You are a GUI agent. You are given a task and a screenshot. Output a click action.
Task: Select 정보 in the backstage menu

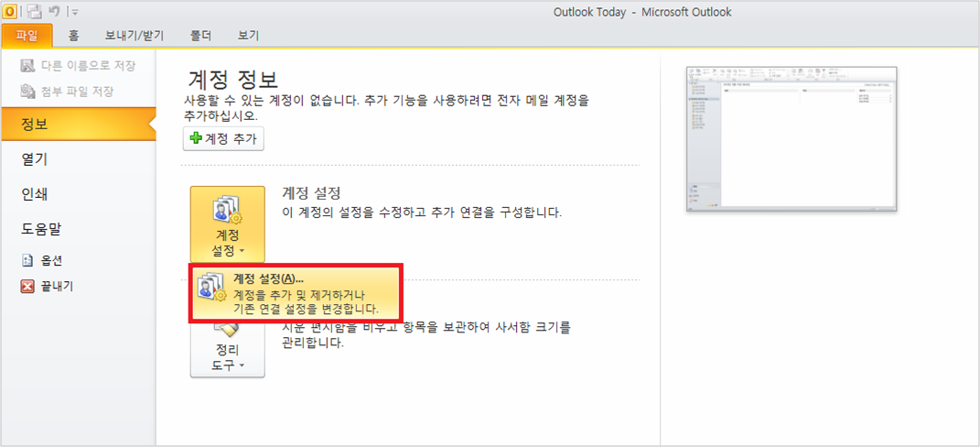(78, 124)
